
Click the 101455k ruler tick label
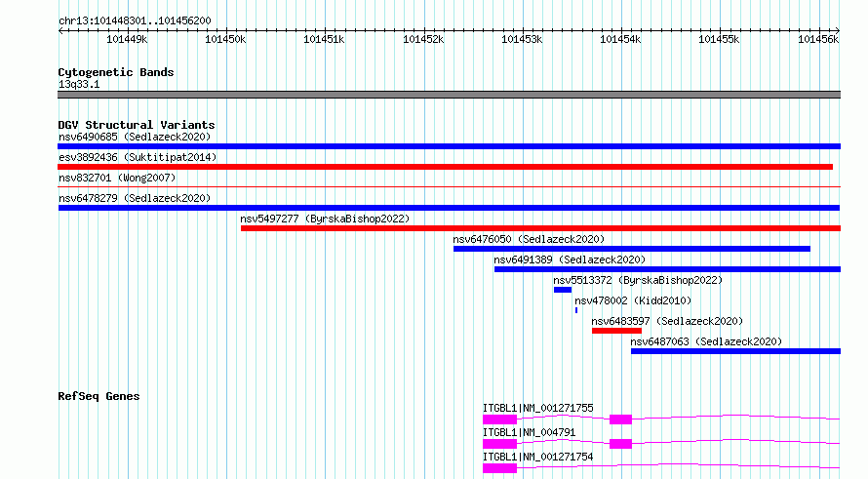719,39
